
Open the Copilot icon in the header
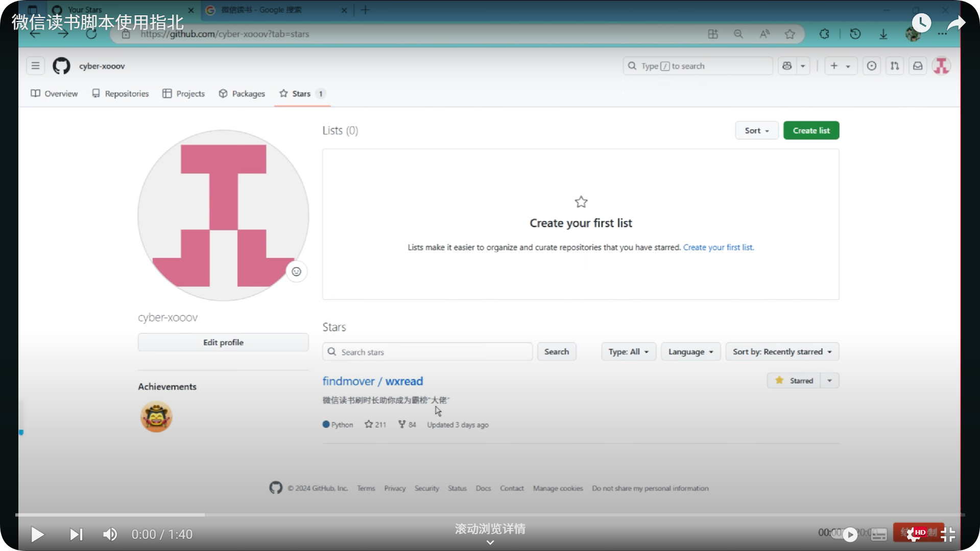pyautogui.click(x=787, y=66)
